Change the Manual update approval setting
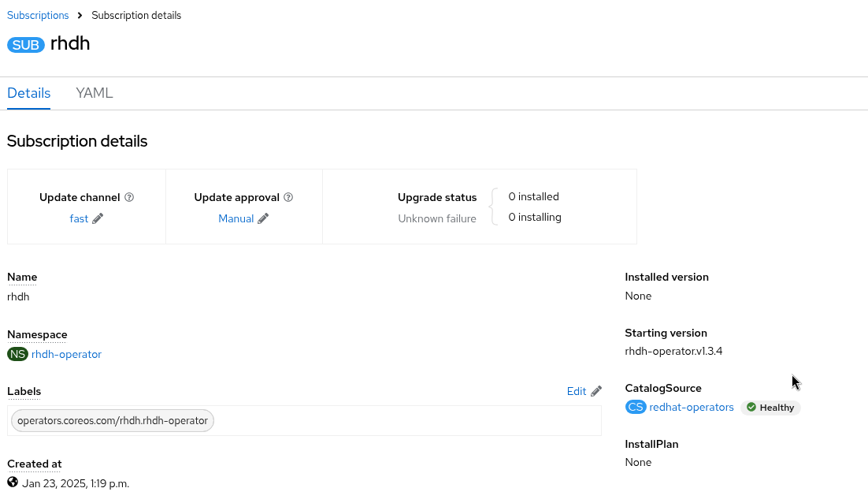Screen dimensions: 868x503 tap(236, 219)
